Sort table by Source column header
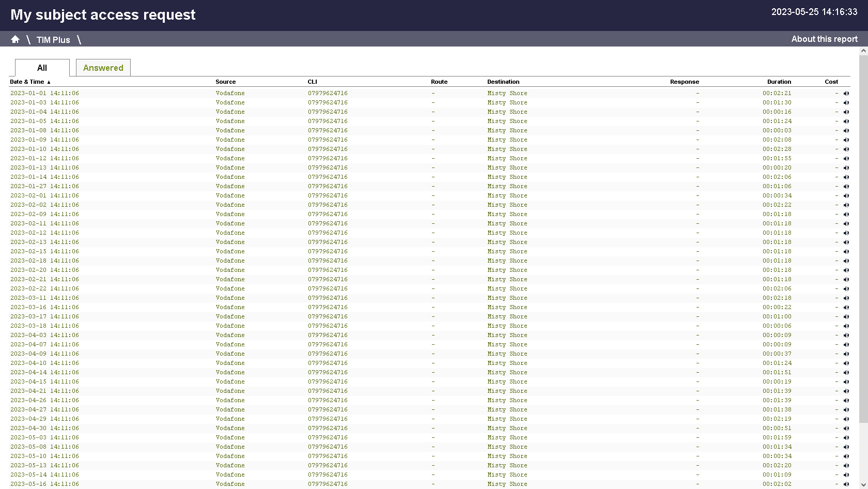 point(225,82)
